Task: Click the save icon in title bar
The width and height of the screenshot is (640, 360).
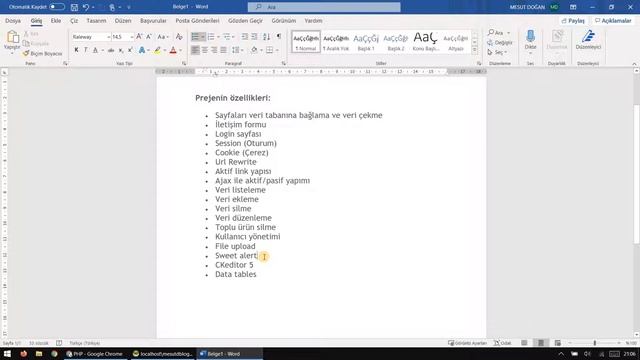Action: 74,7
